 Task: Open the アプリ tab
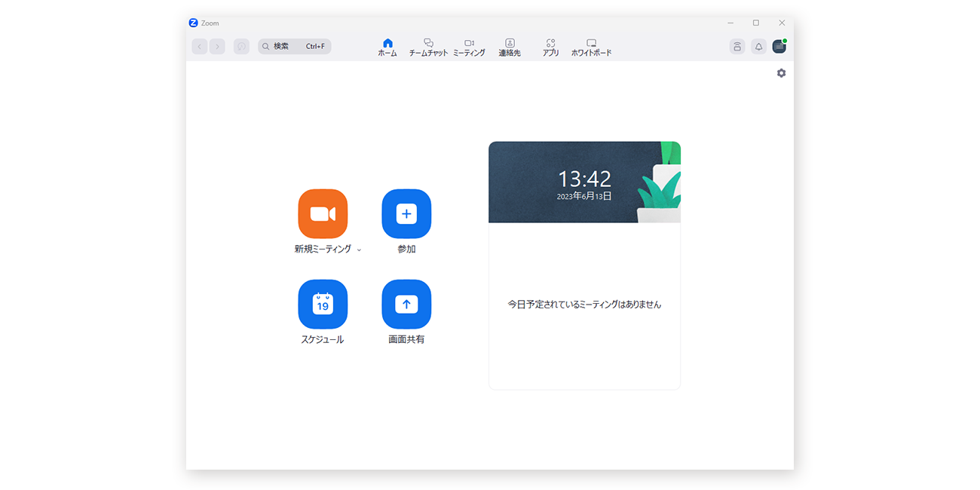550,47
